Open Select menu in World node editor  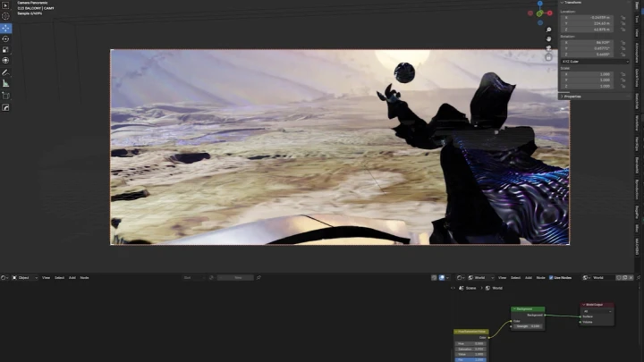516,278
